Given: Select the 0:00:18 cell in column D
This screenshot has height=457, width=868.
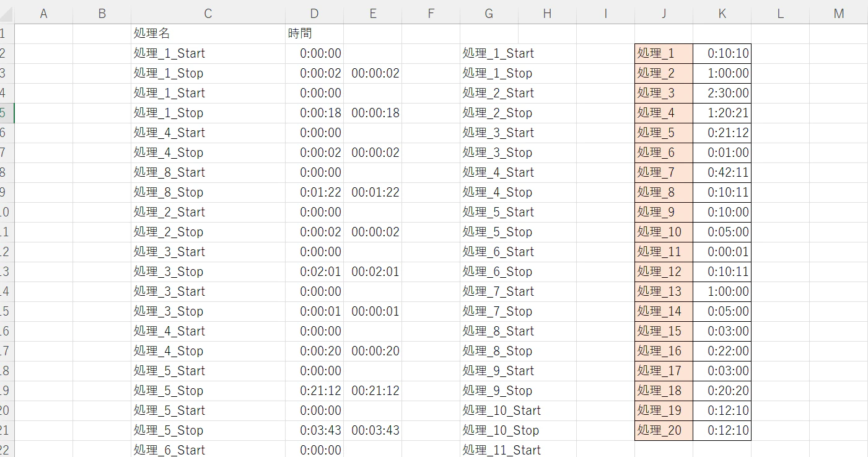Looking at the screenshot, I should click(x=314, y=113).
